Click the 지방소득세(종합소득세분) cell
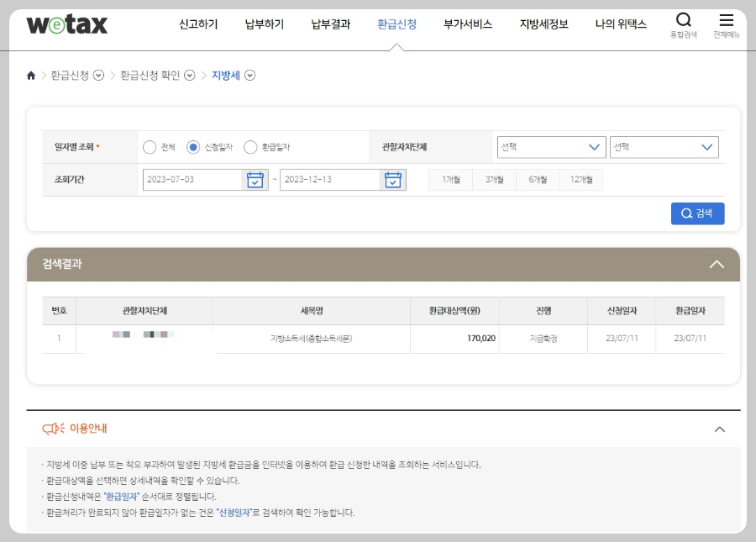This screenshot has width=756, height=542. coord(311,339)
